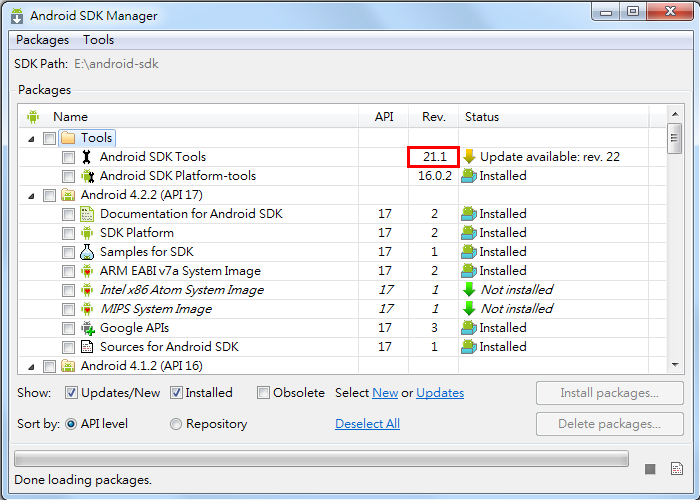Check the Samples for SDK checkbox
This screenshot has width=700, height=500.
[x=68, y=252]
